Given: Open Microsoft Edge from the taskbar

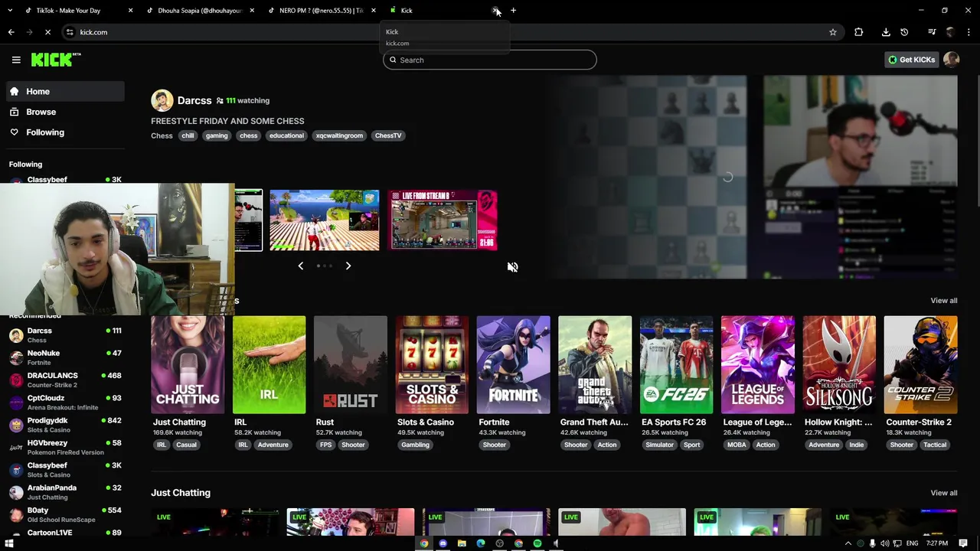Looking at the screenshot, I should (x=481, y=543).
